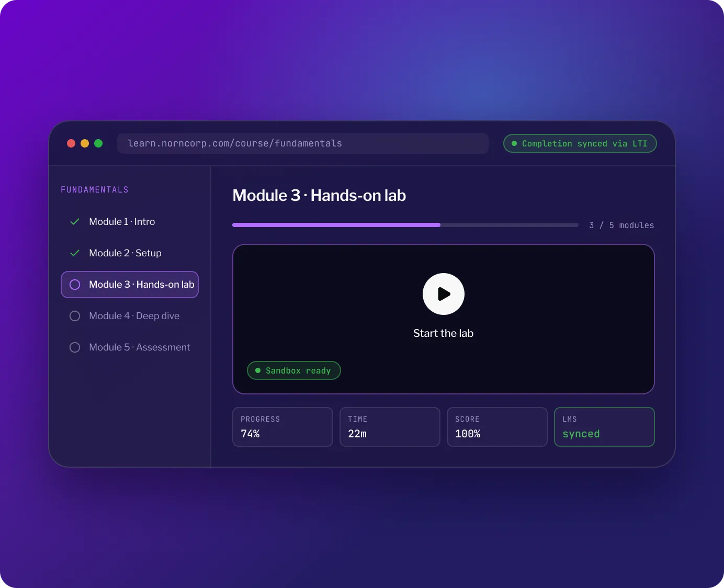Click the green checkmark beside Module 1 · Intro
This screenshot has width=724, height=588.
tap(75, 222)
